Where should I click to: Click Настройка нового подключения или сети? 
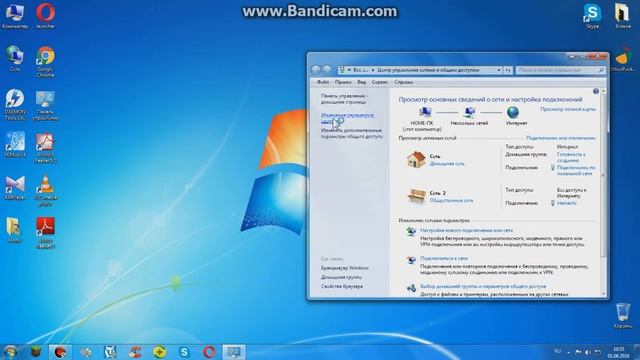(x=467, y=231)
